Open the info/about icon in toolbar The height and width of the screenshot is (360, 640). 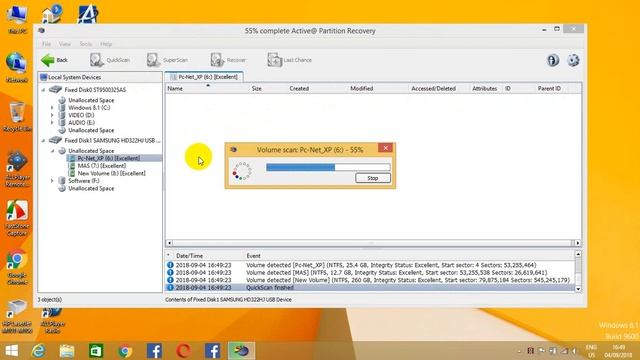coord(553,60)
